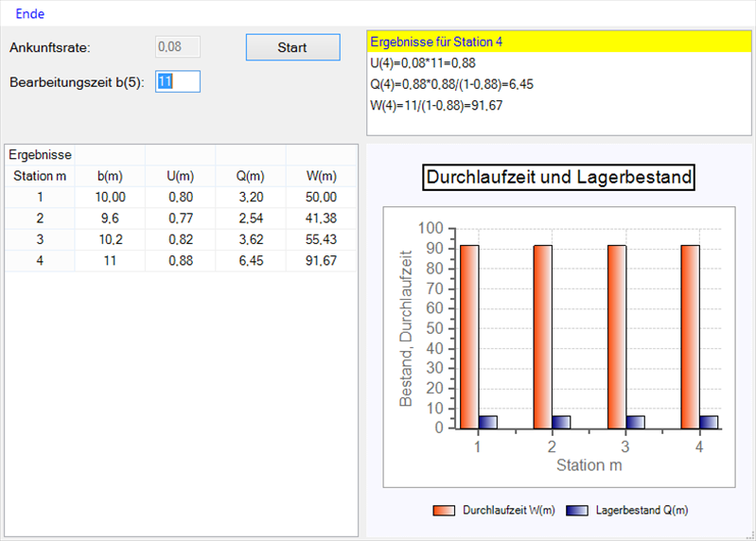Click the U(m) column header
The height and width of the screenshot is (541, 756).
[x=181, y=176]
